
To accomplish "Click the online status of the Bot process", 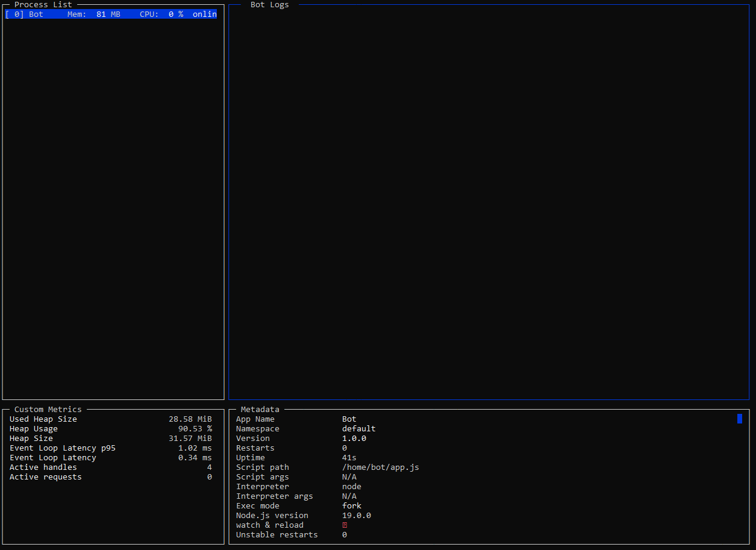I will [x=204, y=14].
